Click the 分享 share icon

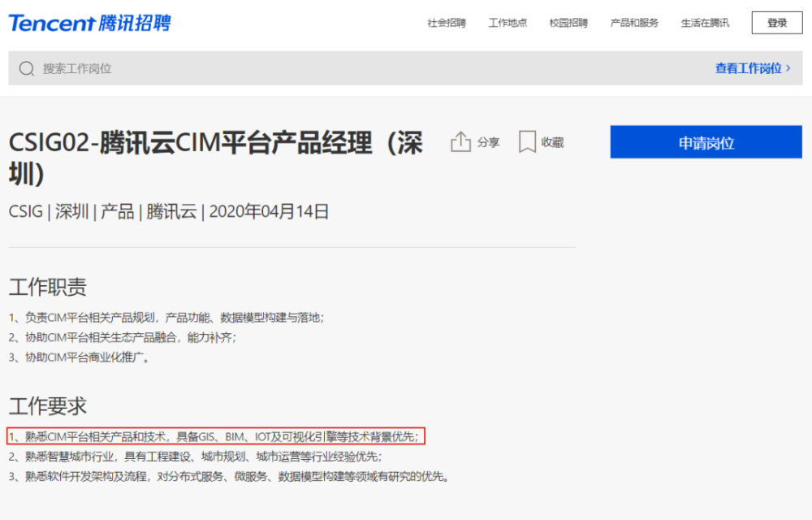[x=460, y=141]
